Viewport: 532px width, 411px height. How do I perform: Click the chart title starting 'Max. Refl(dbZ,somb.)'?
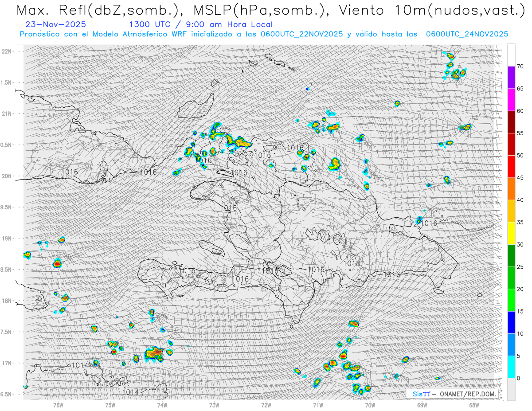pyautogui.click(x=270, y=10)
